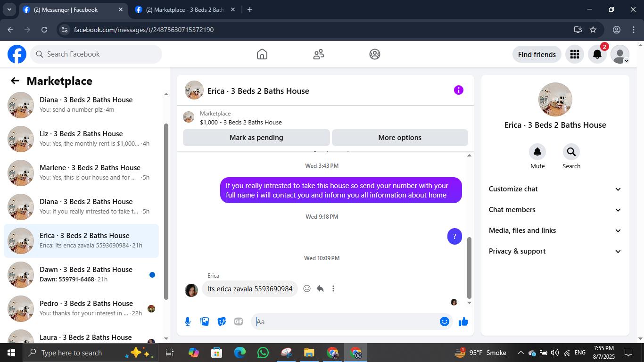Open WhatsApp from the taskbar
Image resolution: width=644 pixels, height=362 pixels.
coord(263,353)
